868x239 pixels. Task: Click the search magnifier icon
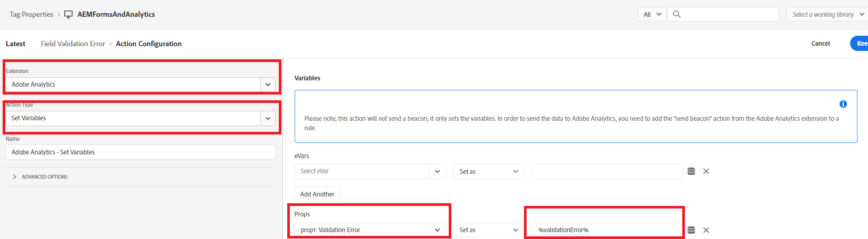pyautogui.click(x=677, y=14)
